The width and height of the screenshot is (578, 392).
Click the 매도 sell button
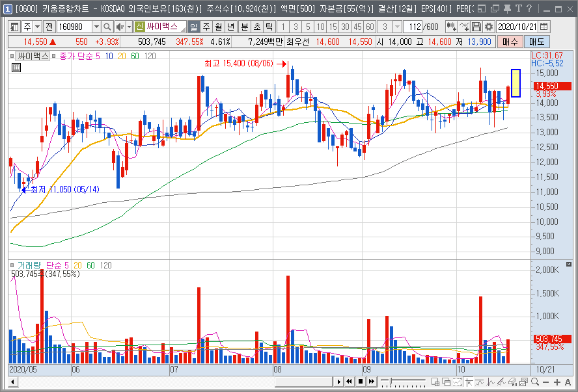pos(537,42)
